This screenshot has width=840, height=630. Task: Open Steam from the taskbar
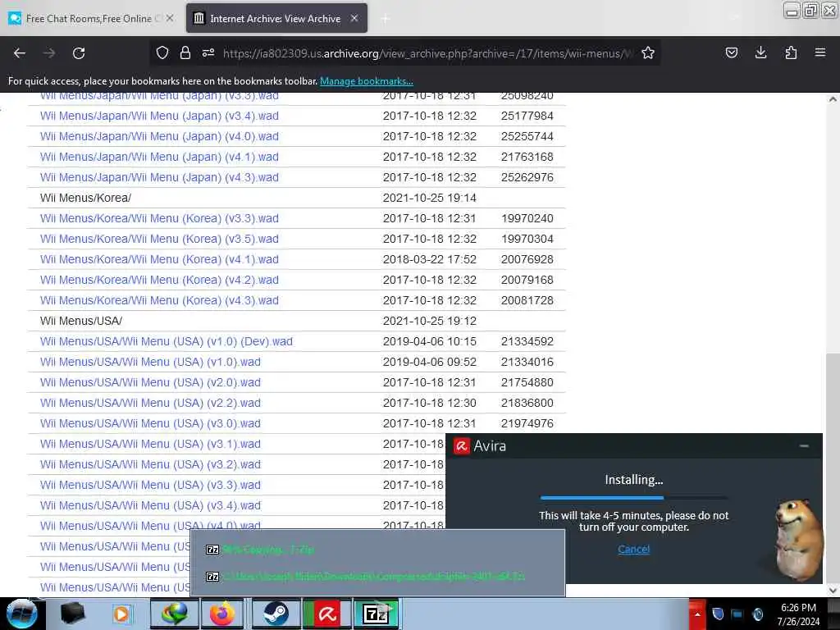(276, 614)
